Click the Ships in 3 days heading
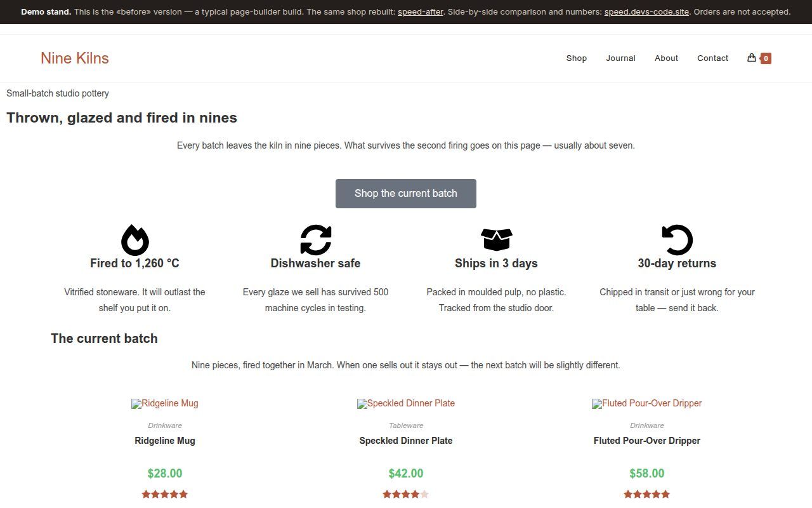The height and width of the screenshot is (508, 812). [497, 264]
